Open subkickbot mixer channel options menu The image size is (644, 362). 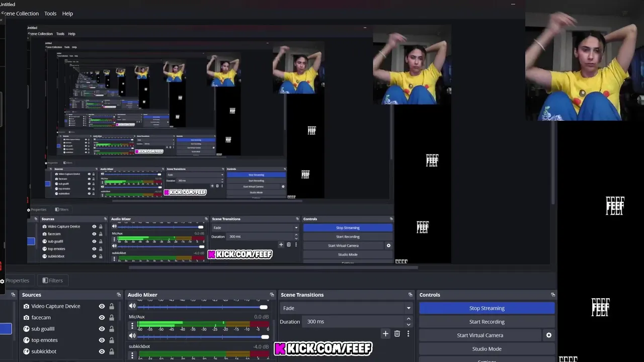[132, 355]
